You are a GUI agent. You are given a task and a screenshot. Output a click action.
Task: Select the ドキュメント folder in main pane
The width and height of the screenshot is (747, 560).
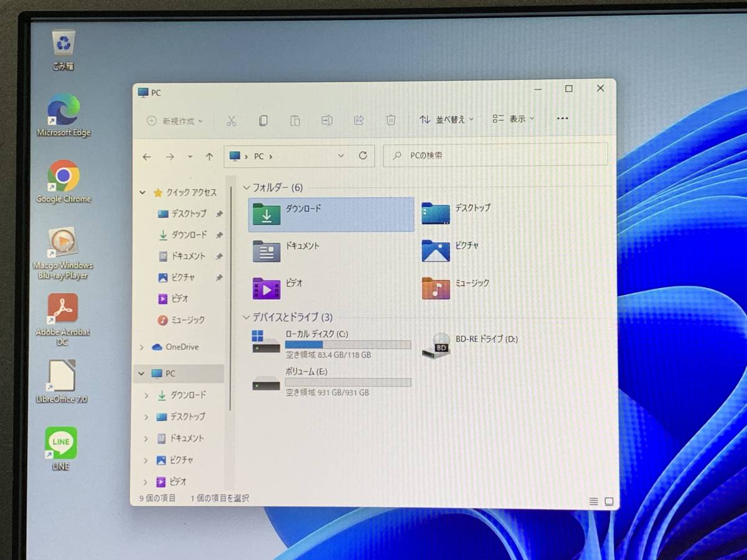[286, 251]
